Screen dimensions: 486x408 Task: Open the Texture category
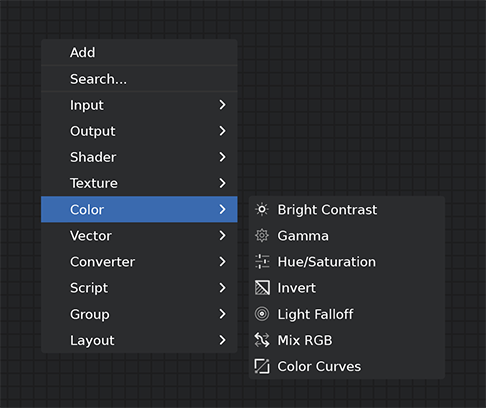pyautogui.click(x=139, y=183)
